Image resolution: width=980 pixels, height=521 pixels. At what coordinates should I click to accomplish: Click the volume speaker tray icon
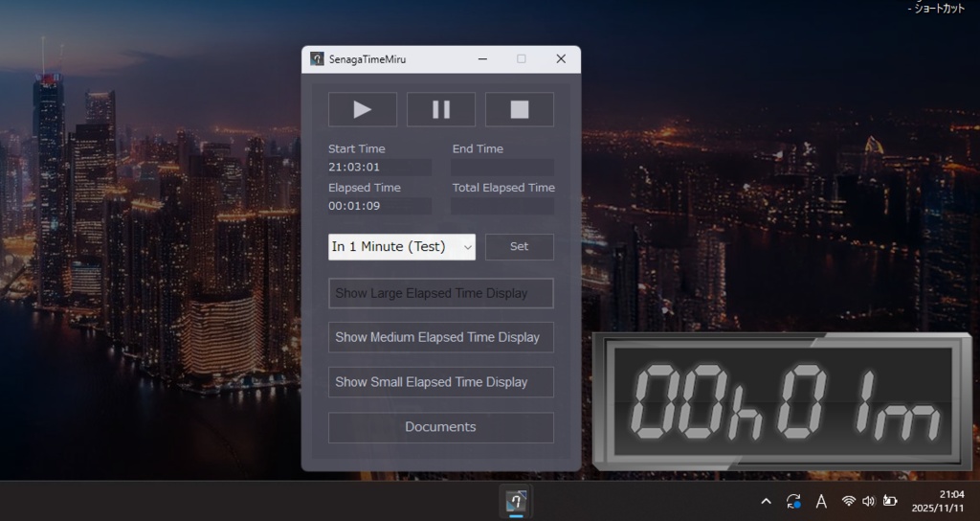pyautogui.click(x=869, y=501)
